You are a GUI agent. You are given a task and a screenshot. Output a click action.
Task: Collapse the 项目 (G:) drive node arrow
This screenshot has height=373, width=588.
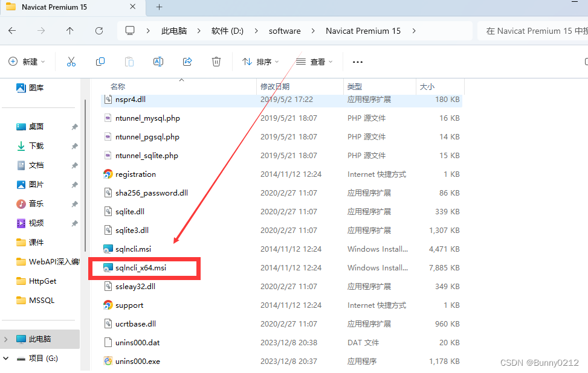click(6, 359)
